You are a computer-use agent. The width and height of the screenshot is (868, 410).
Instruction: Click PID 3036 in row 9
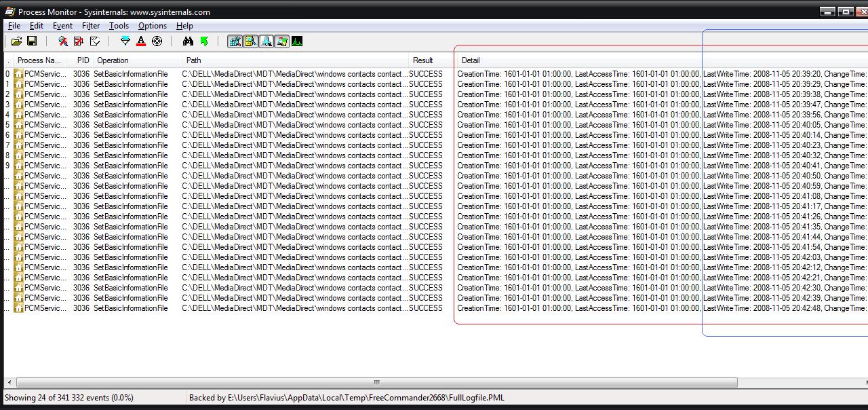point(81,166)
